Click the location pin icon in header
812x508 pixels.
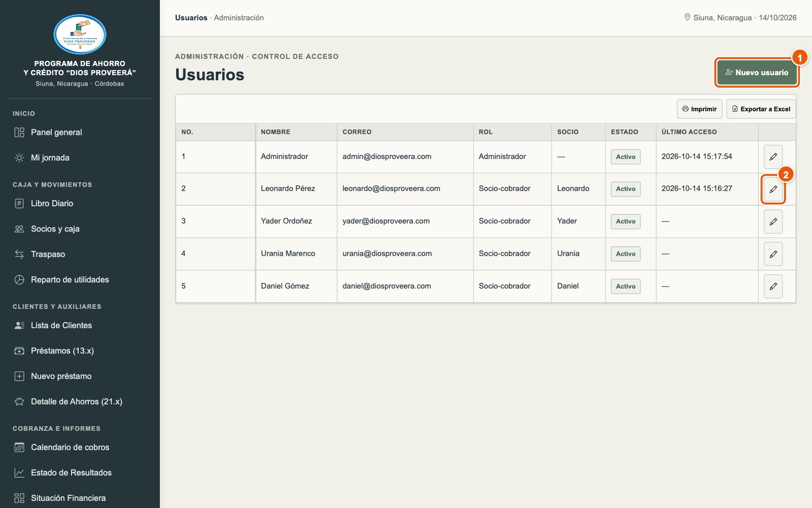687,17
